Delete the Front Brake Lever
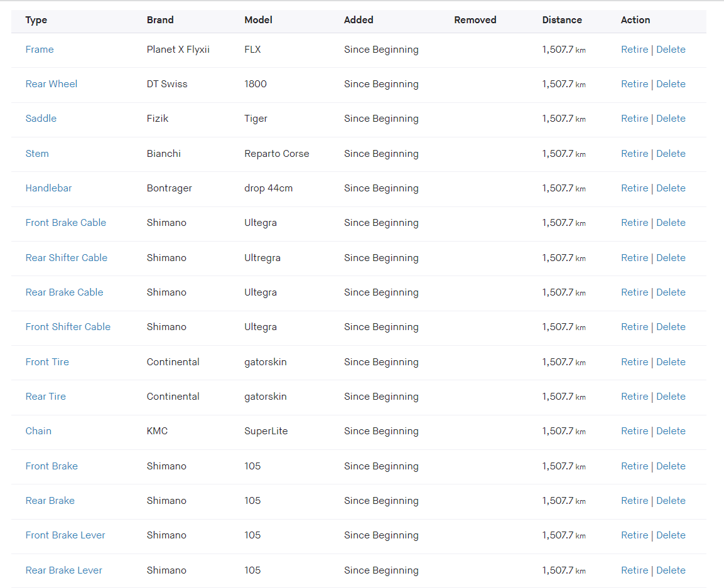 [x=671, y=535]
